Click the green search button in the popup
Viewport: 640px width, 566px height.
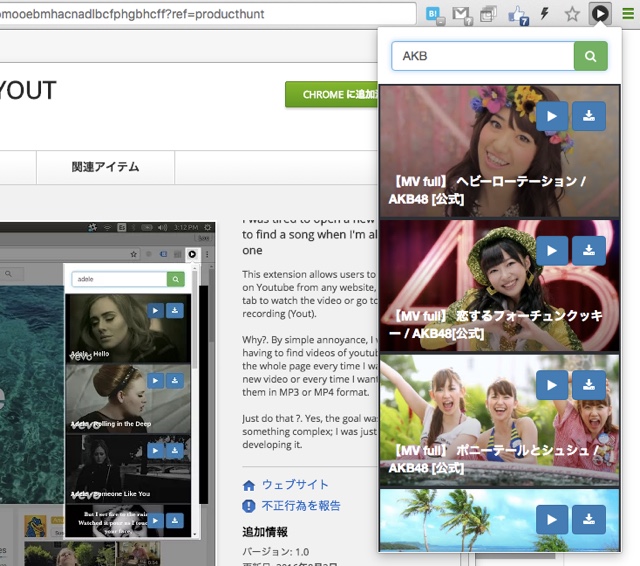pos(590,56)
